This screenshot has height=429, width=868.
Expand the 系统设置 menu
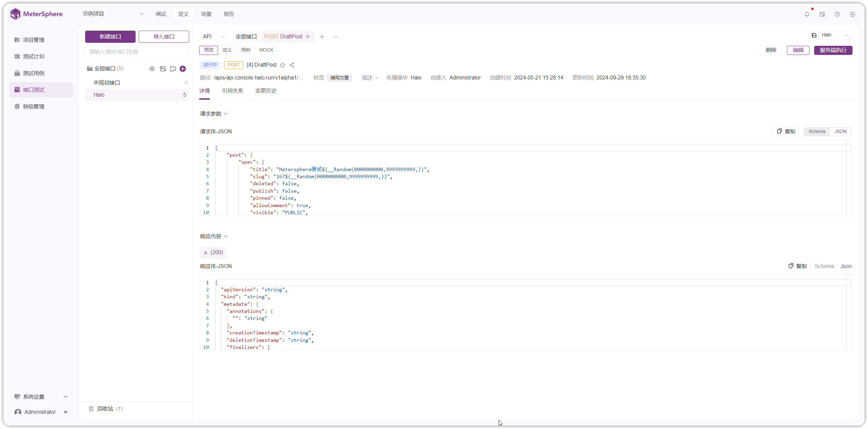[x=41, y=397]
